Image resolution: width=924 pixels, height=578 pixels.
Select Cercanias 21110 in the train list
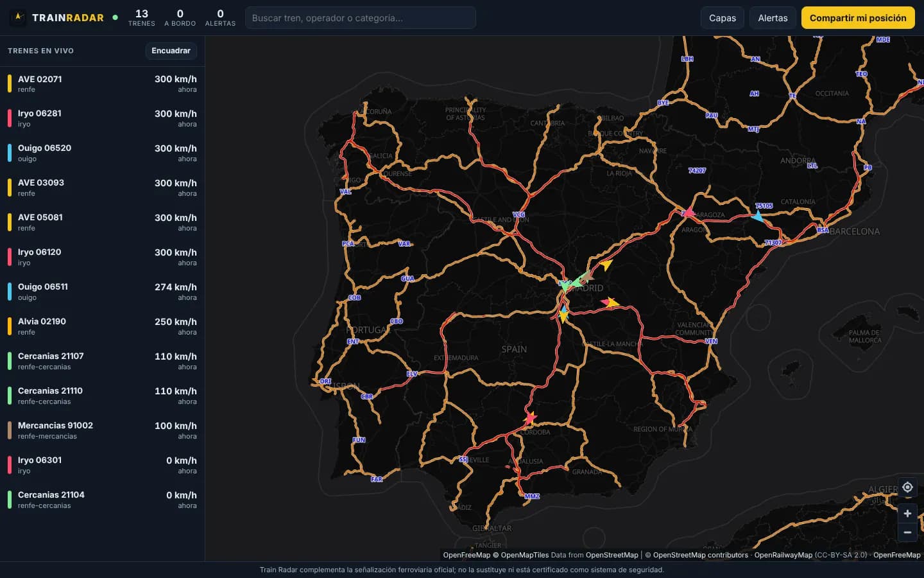(103, 396)
